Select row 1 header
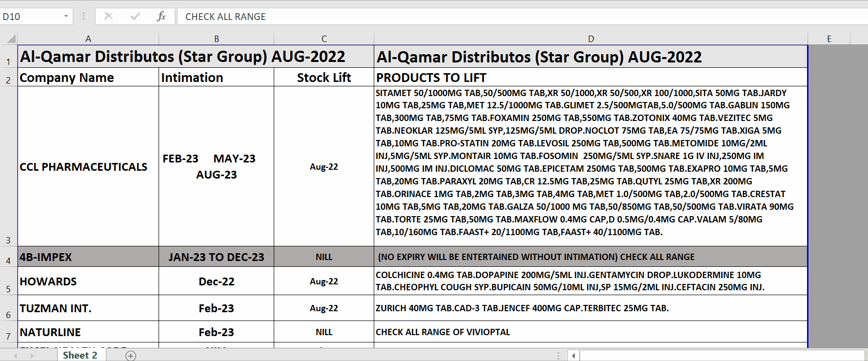 [x=8, y=57]
